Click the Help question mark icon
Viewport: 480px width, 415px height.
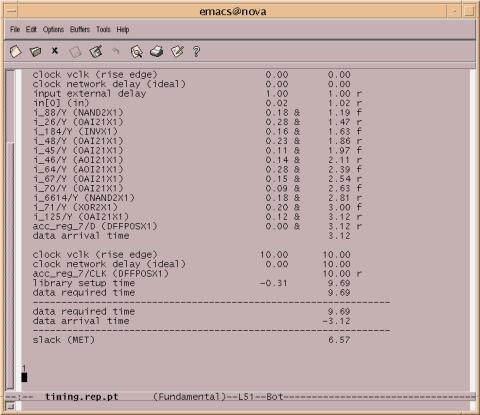click(196, 52)
